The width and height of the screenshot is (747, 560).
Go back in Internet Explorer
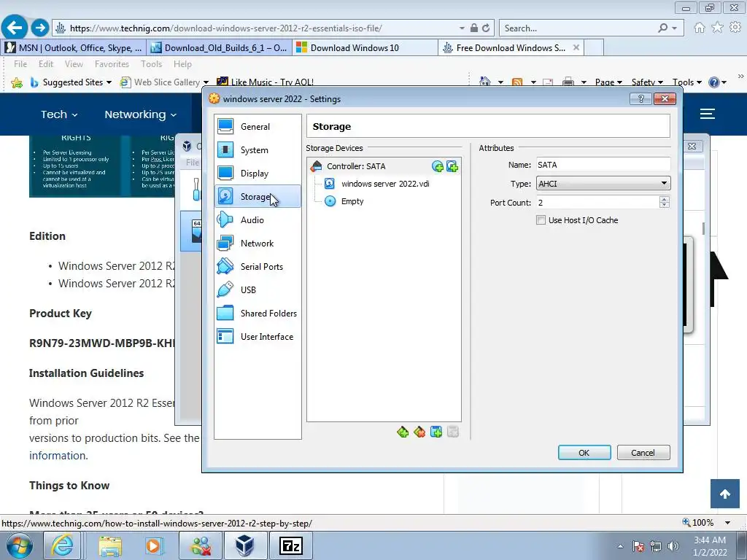tap(15, 28)
